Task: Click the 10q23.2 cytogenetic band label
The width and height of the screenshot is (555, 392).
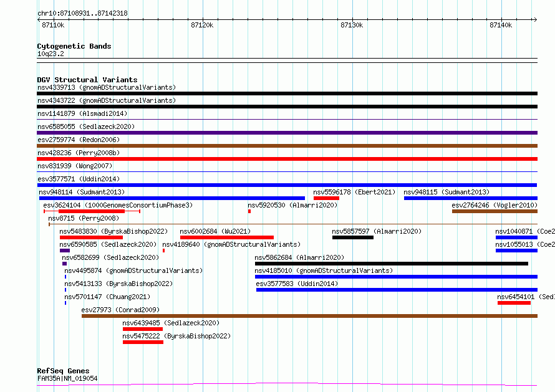Action: pyautogui.click(x=51, y=54)
